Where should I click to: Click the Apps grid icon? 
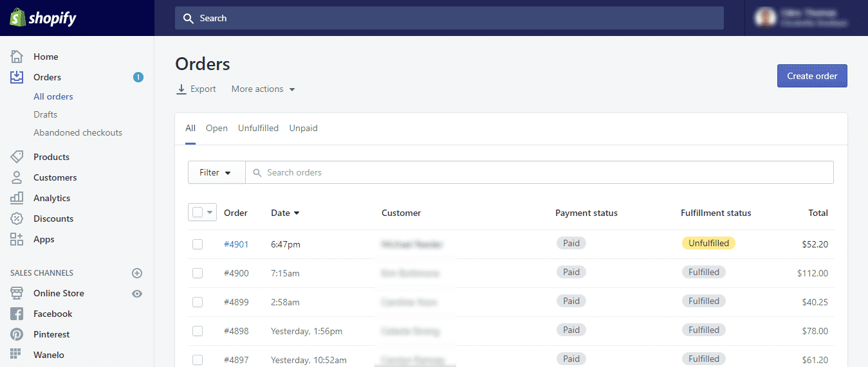(x=17, y=239)
